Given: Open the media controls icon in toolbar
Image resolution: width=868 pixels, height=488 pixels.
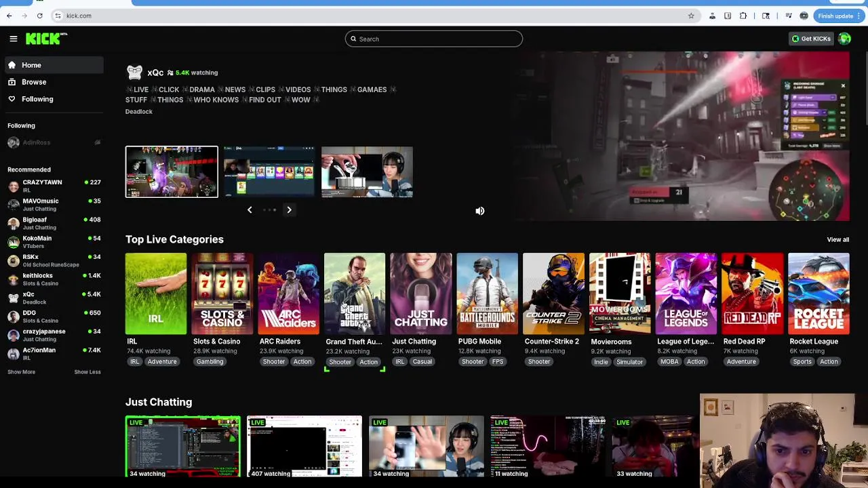Looking at the screenshot, I should [788, 16].
